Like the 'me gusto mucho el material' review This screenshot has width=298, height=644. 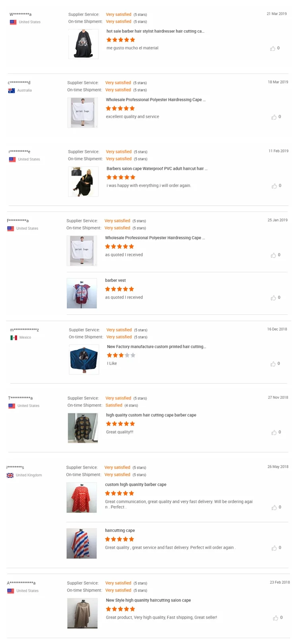[x=273, y=48]
